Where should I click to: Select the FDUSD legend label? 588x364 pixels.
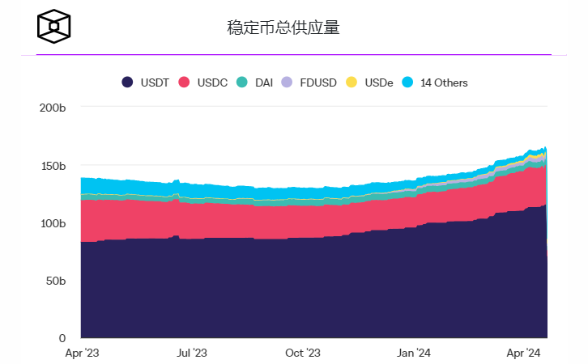[x=318, y=83]
